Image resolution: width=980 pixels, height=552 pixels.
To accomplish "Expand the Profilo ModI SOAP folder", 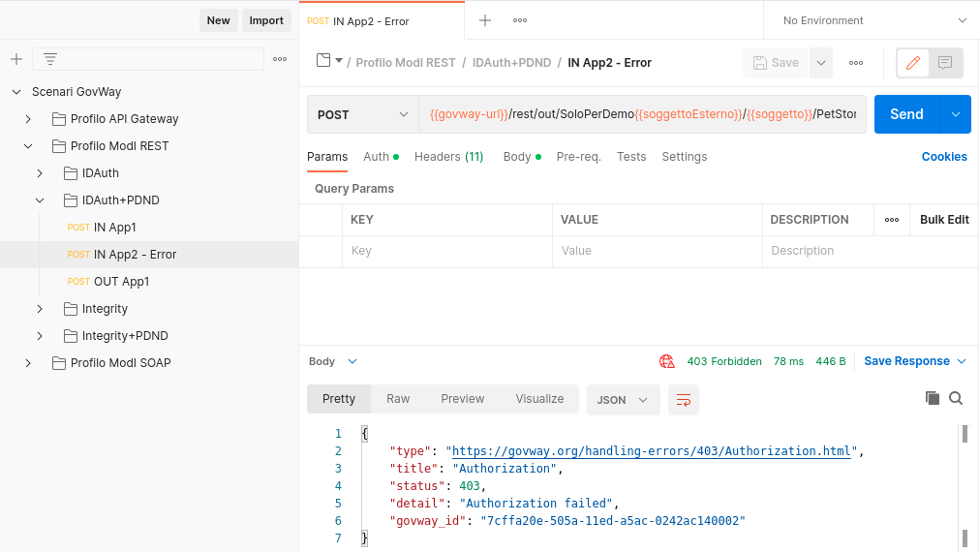I will (x=28, y=363).
